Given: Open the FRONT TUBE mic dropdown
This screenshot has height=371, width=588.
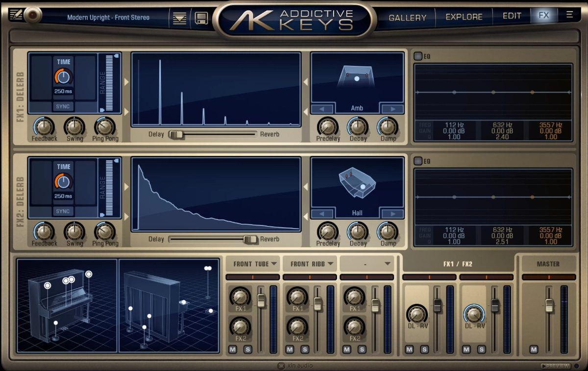Looking at the screenshot, I should 253,264.
